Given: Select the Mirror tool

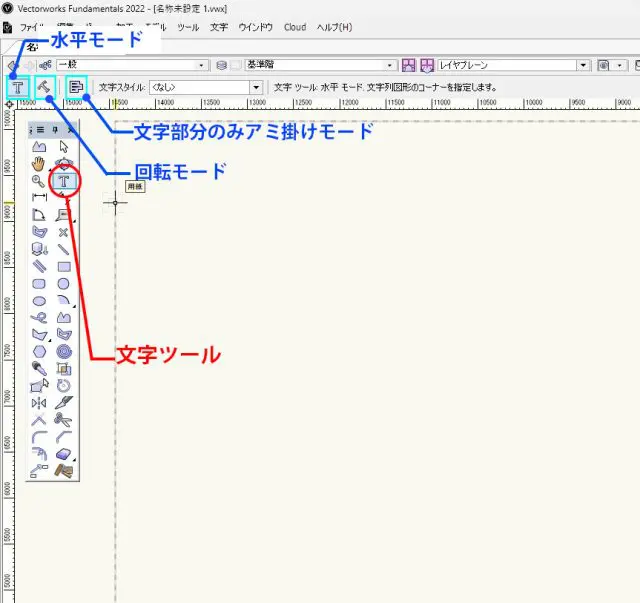Looking at the screenshot, I should coord(40,403).
